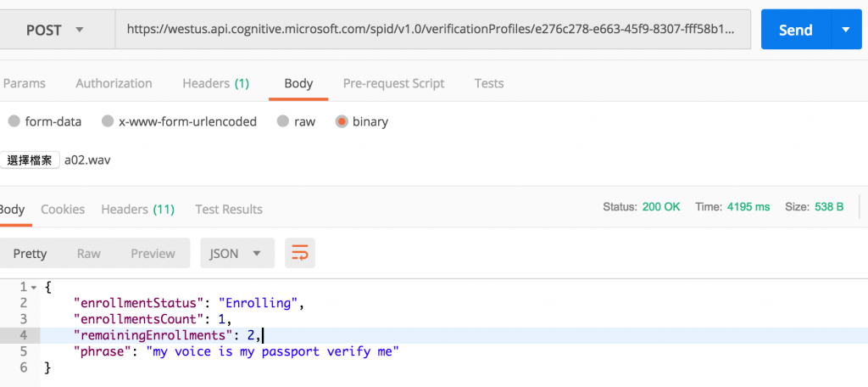Open the response Headers (11) tab
The image size is (868, 387).
coord(138,210)
